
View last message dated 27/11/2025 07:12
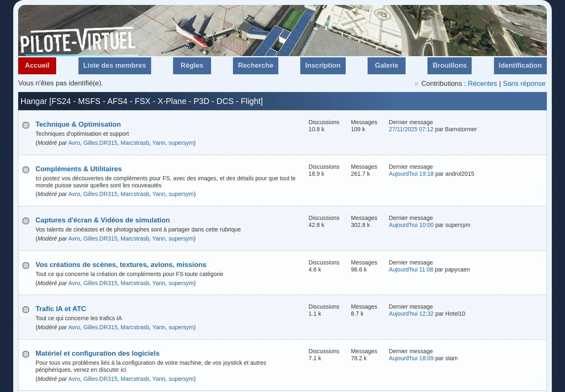[x=411, y=129]
